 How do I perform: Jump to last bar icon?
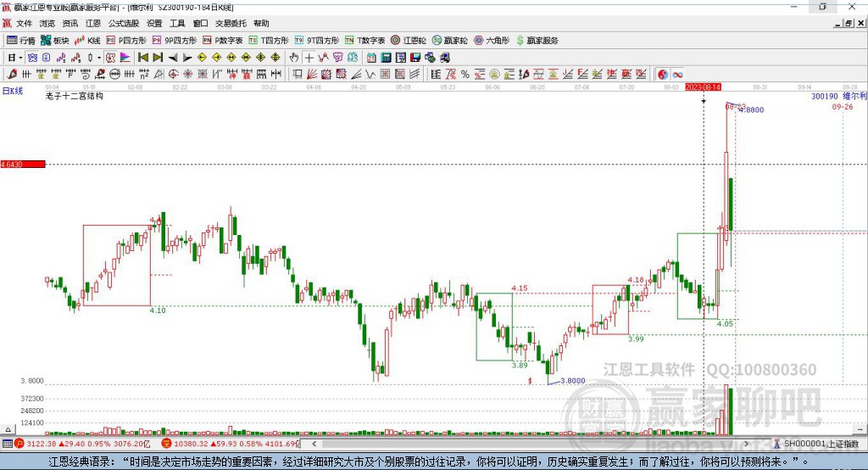coord(158,58)
